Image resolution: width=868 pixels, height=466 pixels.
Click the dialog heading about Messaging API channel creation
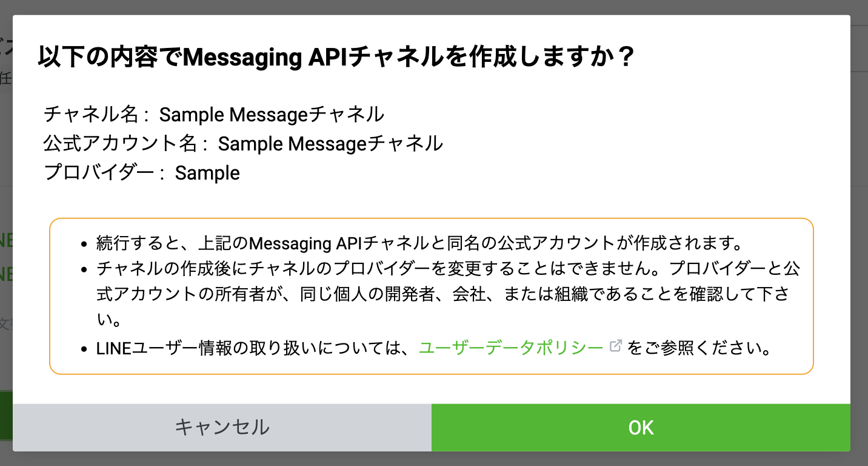pyautogui.click(x=336, y=58)
